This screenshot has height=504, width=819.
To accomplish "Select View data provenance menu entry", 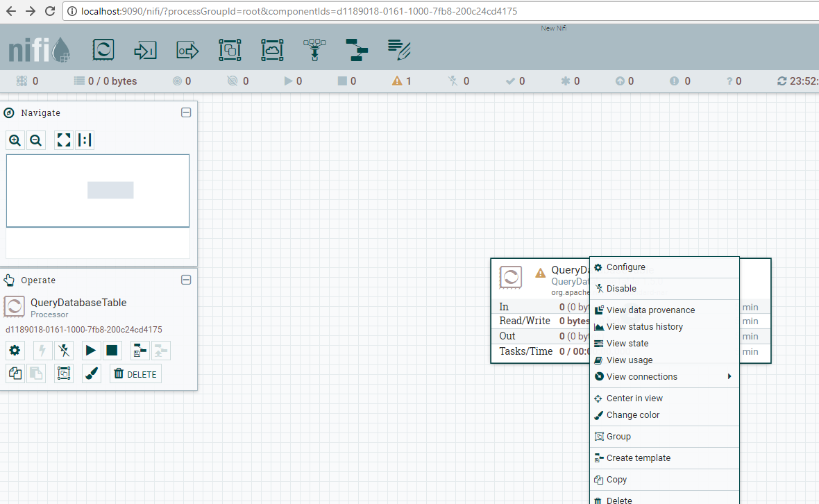I will 664,310.
